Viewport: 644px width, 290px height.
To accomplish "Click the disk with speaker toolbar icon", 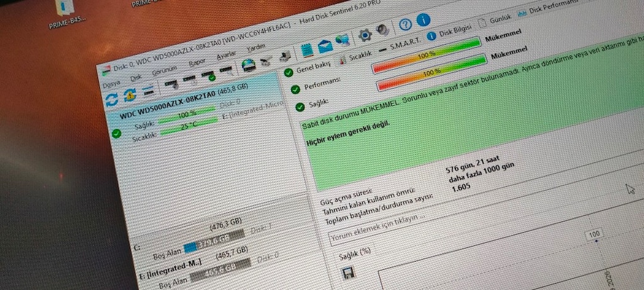I will pos(190,79).
